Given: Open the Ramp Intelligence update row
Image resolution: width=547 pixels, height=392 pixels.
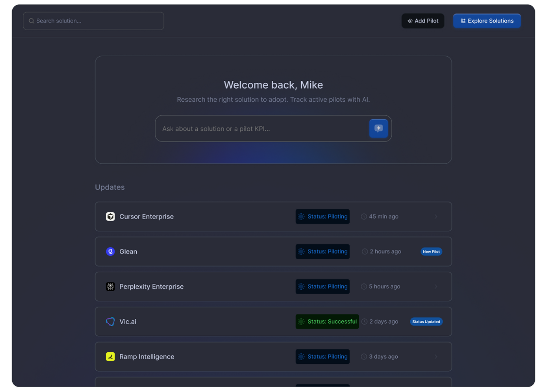Looking at the screenshot, I should (273, 357).
